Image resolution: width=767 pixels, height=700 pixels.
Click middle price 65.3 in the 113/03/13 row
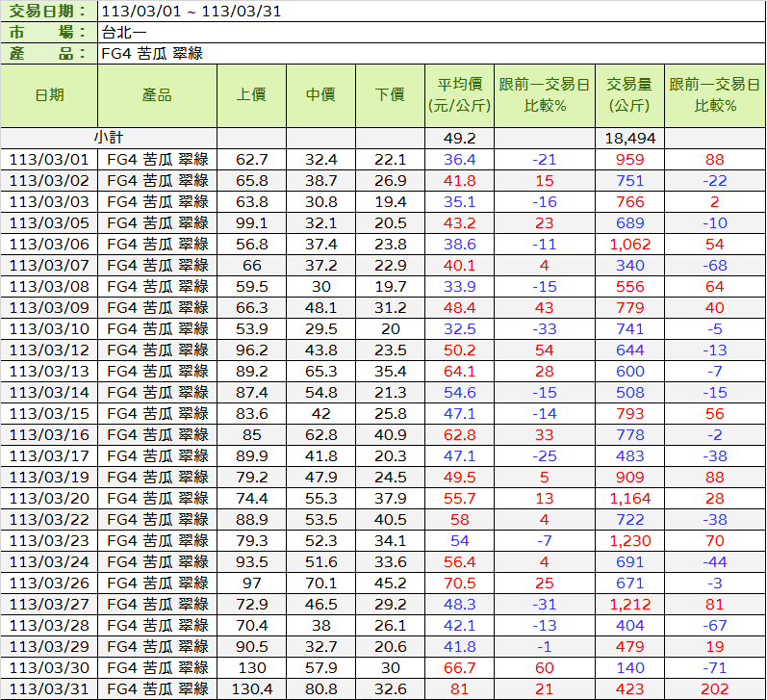320,371
